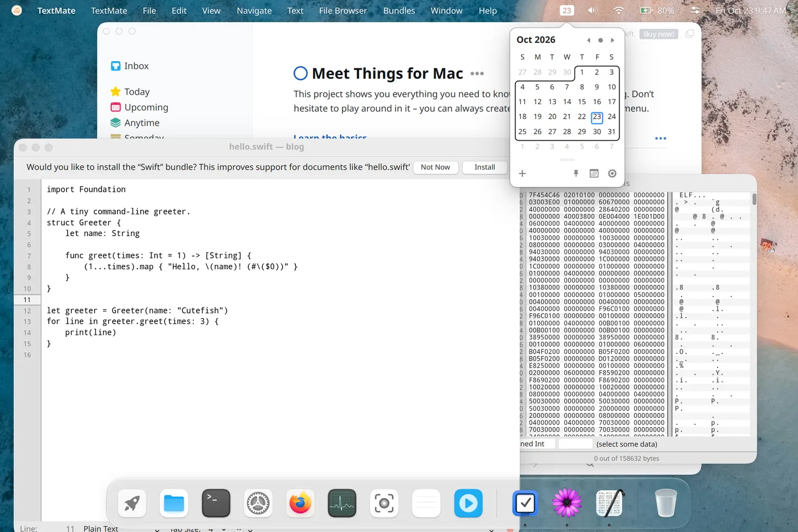Open Activity Monitor from the dock
Viewport: 798px width, 532px height.
click(342, 503)
